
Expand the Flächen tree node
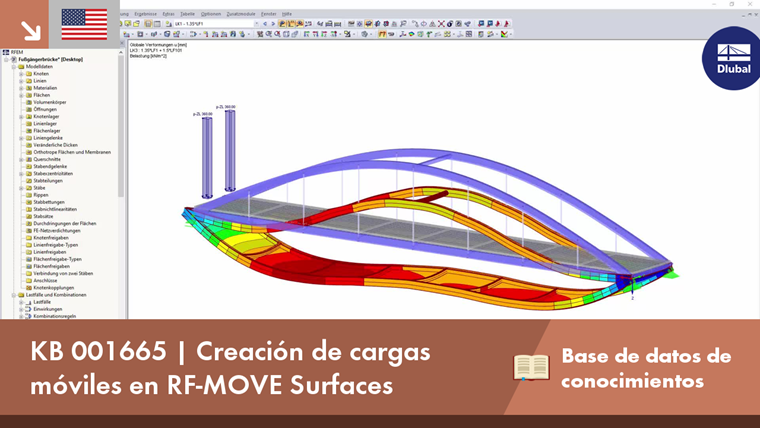pyautogui.click(x=21, y=95)
